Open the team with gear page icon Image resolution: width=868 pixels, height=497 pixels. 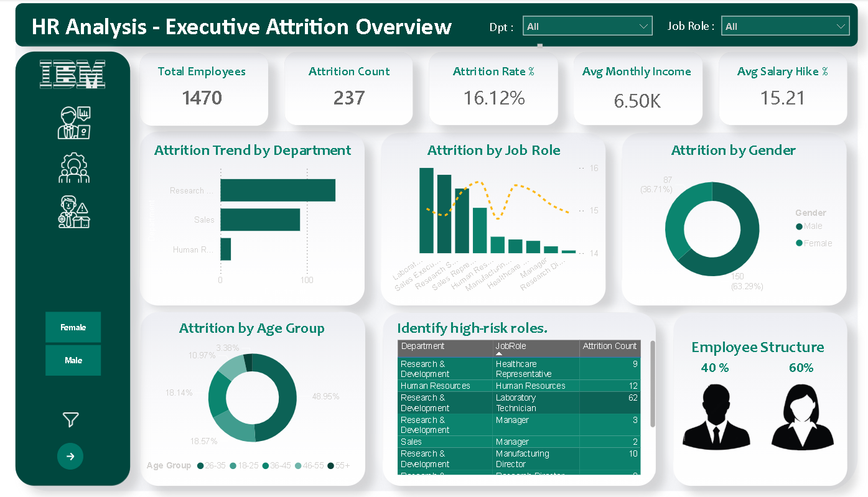point(74,168)
